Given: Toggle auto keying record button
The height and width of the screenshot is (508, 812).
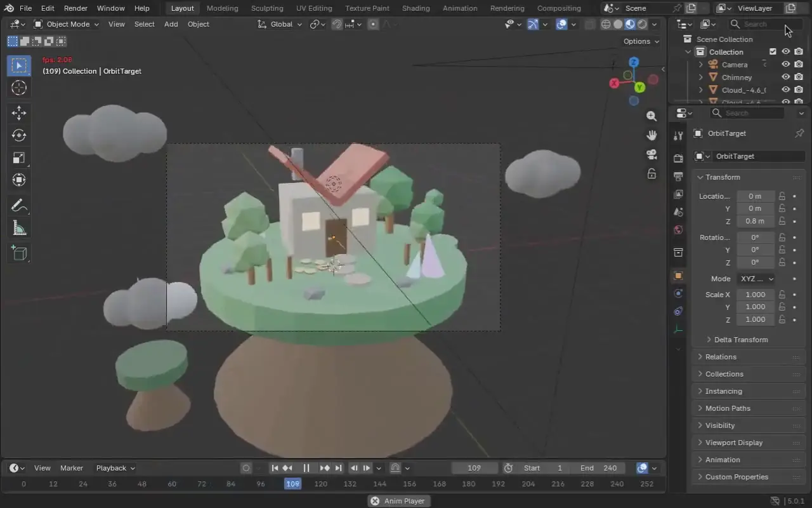Looking at the screenshot, I should tap(246, 468).
